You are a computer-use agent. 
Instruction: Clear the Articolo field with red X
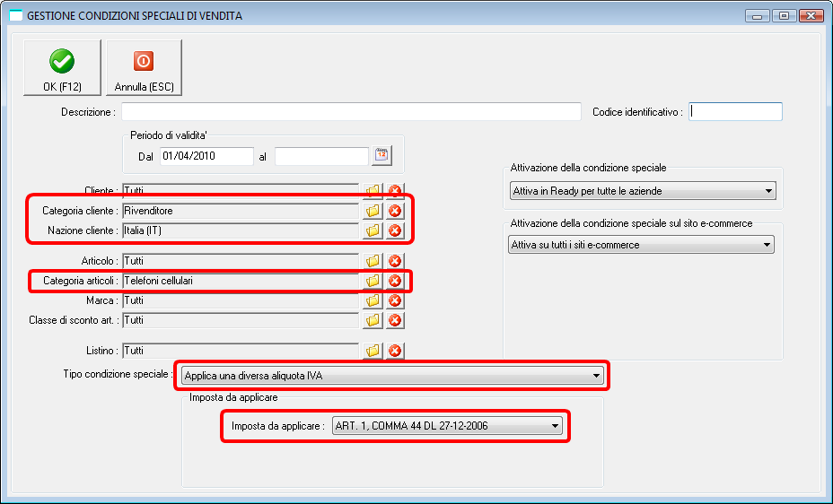[395, 260]
